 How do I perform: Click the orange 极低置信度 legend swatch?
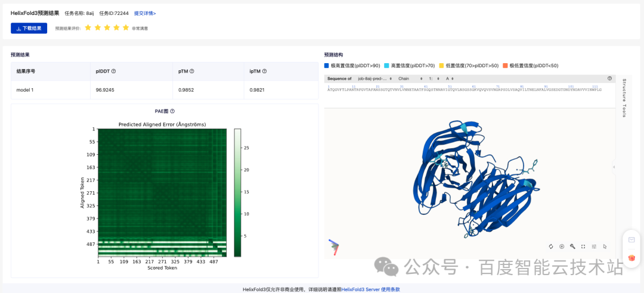click(x=505, y=66)
